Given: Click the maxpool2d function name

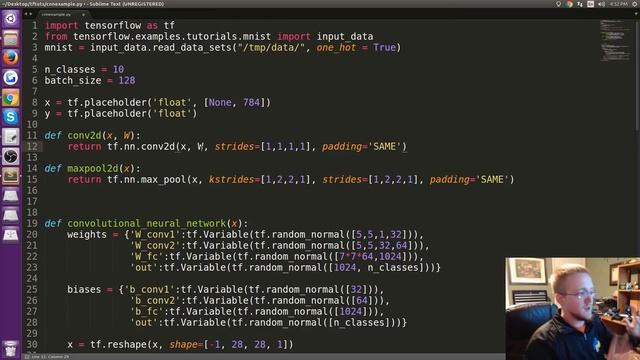Looking at the screenshot, I should (93, 168).
